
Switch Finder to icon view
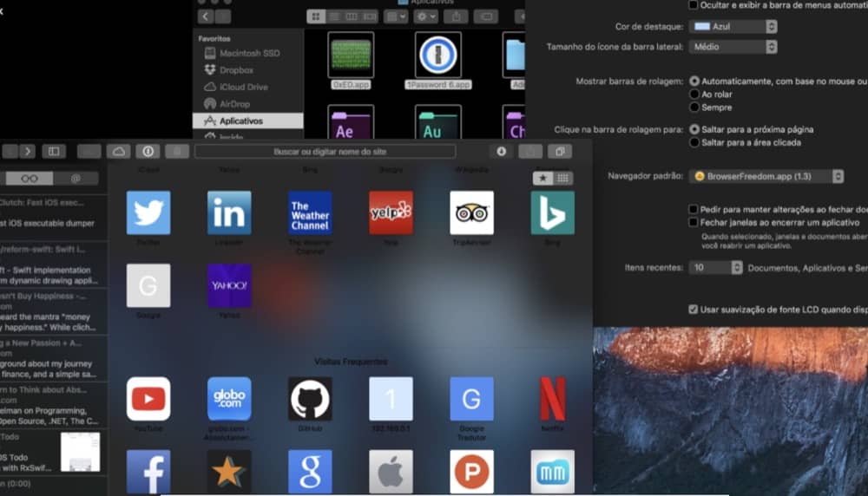coord(316,16)
